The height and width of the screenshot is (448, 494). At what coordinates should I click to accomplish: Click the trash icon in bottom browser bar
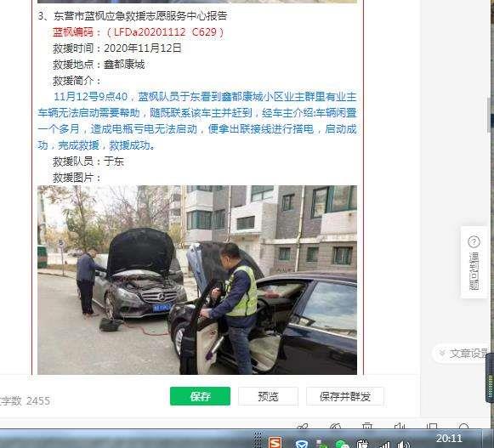coord(367,426)
